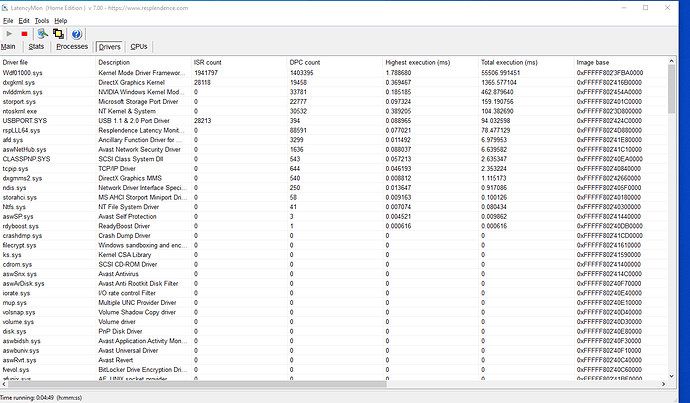690x403 pixels.
Task: Select the filecrypt.sys driver row
Action: point(334,245)
